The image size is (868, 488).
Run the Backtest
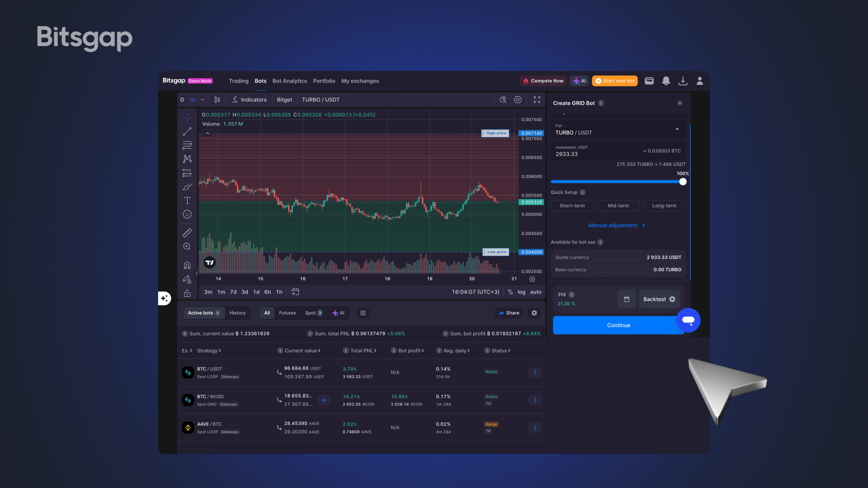[659, 299]
